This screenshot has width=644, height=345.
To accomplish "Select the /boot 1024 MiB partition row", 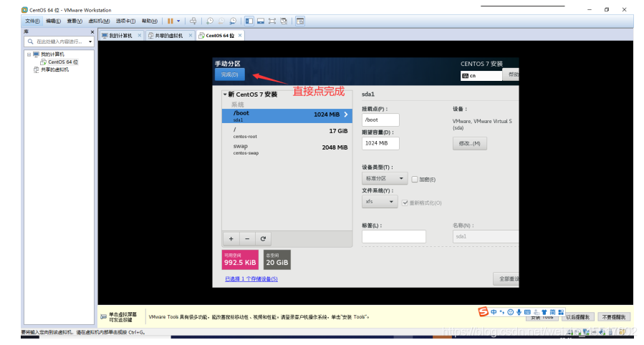I will (287, 116).
